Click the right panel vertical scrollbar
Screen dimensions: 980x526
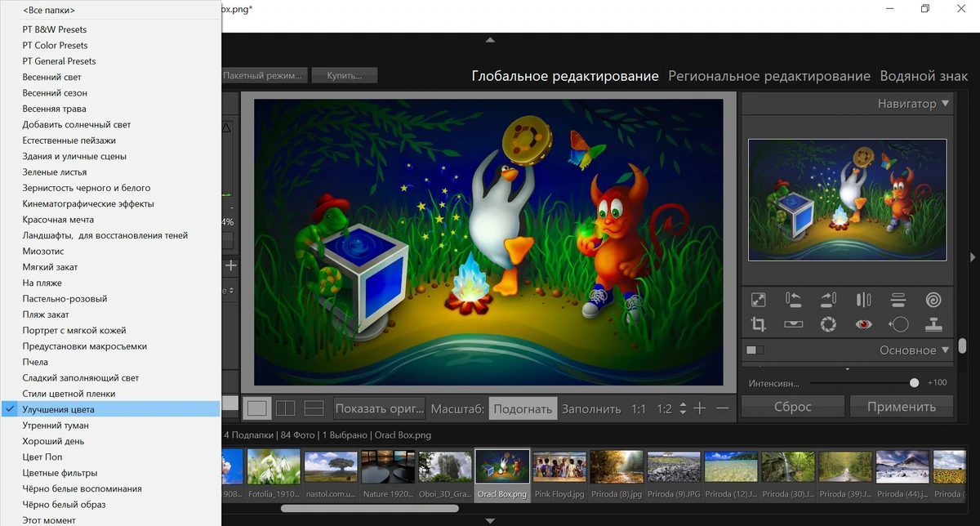click(x=962, y=345)
